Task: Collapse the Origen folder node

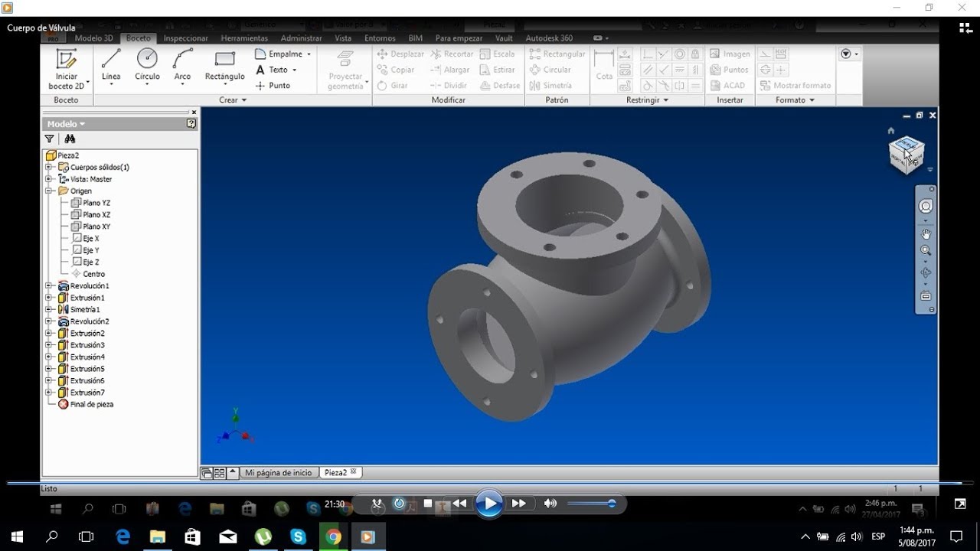Action: (48, 191)
